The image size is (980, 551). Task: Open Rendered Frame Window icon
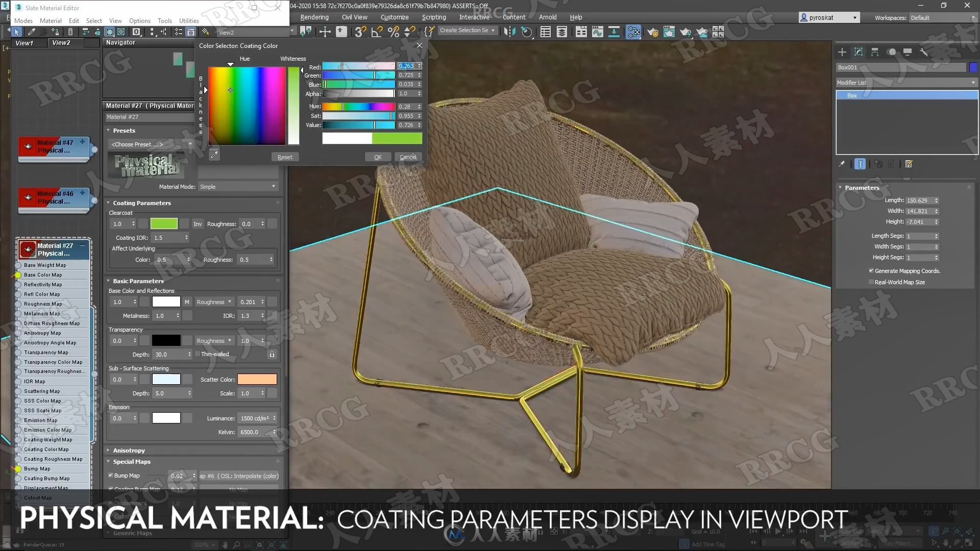point(669,32)
